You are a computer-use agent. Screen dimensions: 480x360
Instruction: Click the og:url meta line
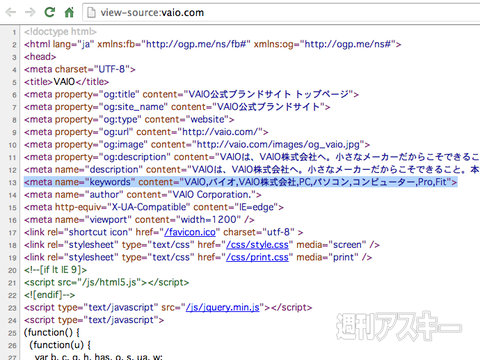(146, 132)
